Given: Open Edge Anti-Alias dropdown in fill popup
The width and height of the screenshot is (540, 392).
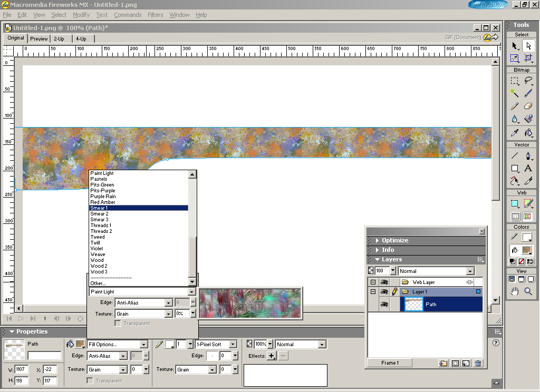Looking at the screenshot, I should 168,303.
